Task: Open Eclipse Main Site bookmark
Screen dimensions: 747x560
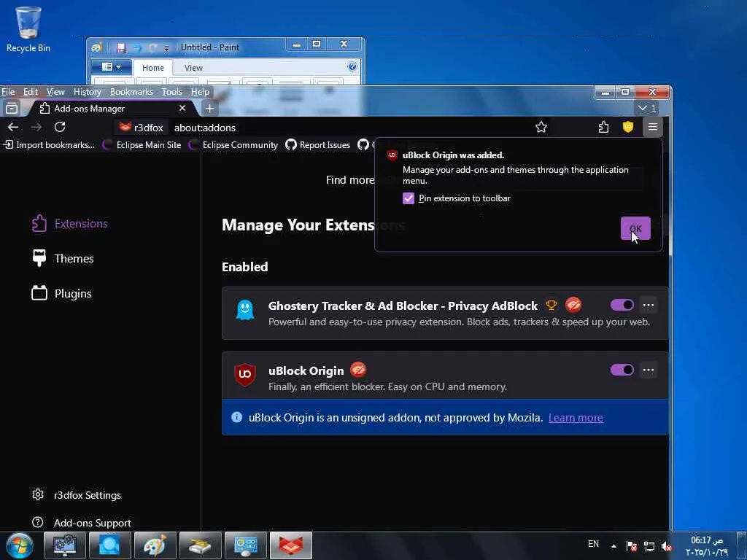Action: pos(142,145)
